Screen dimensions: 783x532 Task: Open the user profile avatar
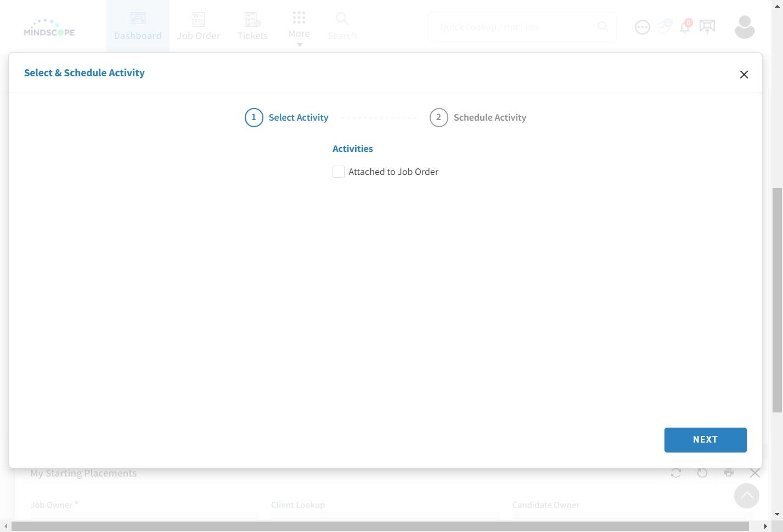coord(745,27)
